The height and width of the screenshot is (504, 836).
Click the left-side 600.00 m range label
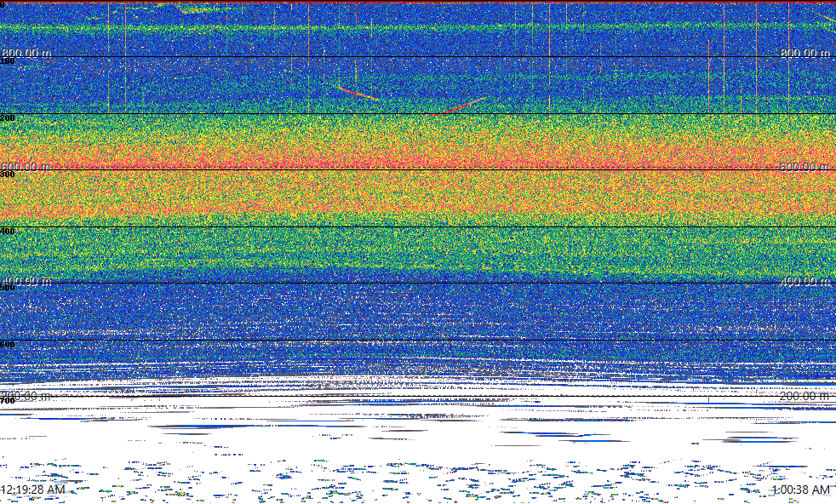coord(26,166)
